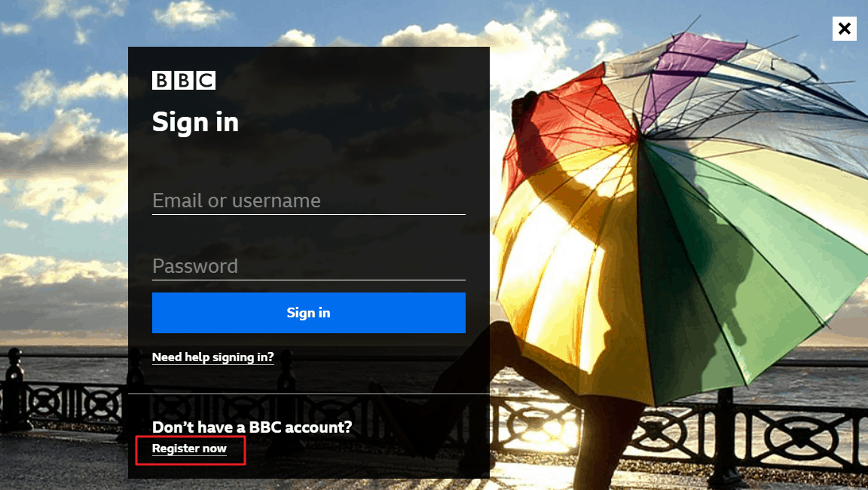
Task: Close the sign-in overlay with the X
Action: pyautogui.click(x=844, y=28)
